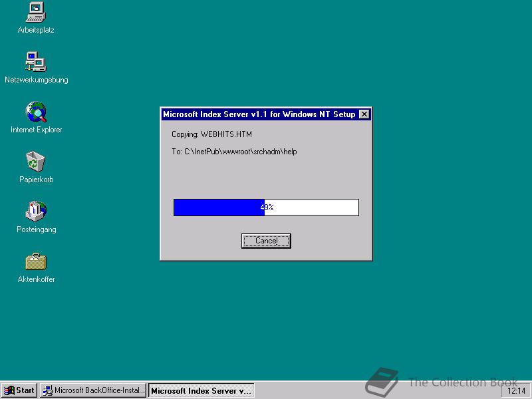This screenshot has height=399, width=532.
Task: Click the destination path 'C:\InetPub\wwwroot\srchadm\help'
Action: point(241,152)
